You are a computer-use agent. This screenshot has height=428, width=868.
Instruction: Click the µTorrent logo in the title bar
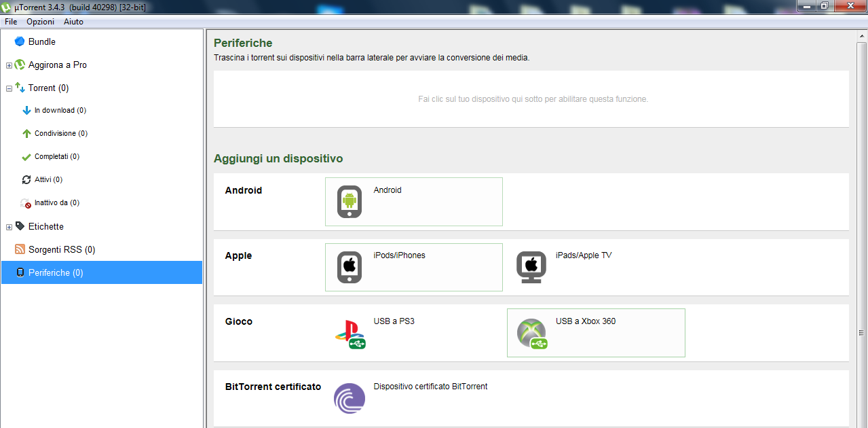click(6, 7)
